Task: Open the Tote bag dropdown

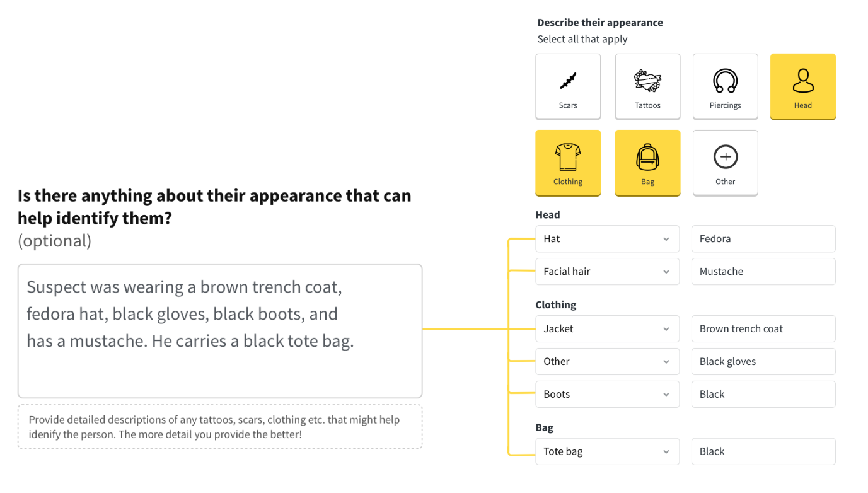Action: (x=607, y=452)
